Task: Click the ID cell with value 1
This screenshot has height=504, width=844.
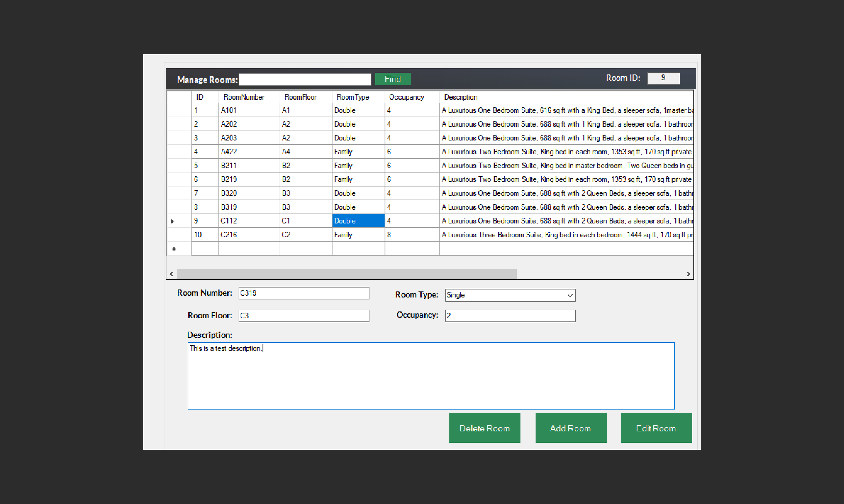Action: (205, 110)
